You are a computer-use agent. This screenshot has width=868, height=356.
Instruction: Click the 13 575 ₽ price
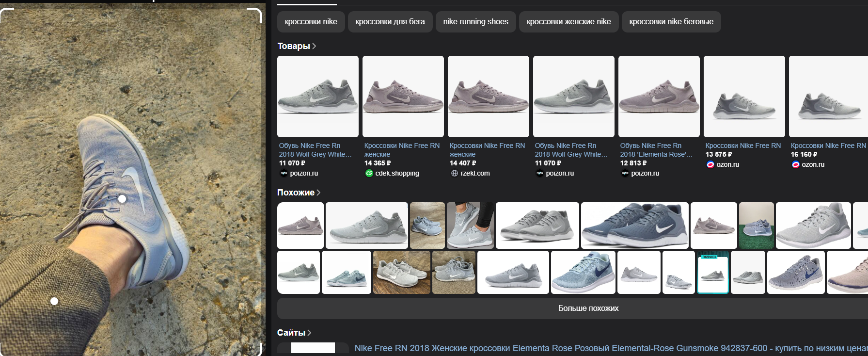pos(719,154)
